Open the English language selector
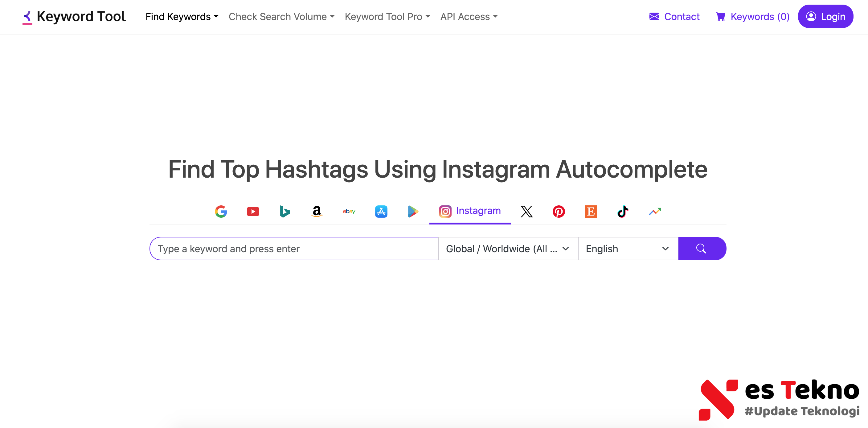Image resolution: width=868 pixels, height=428 pixels. [627, 249]
